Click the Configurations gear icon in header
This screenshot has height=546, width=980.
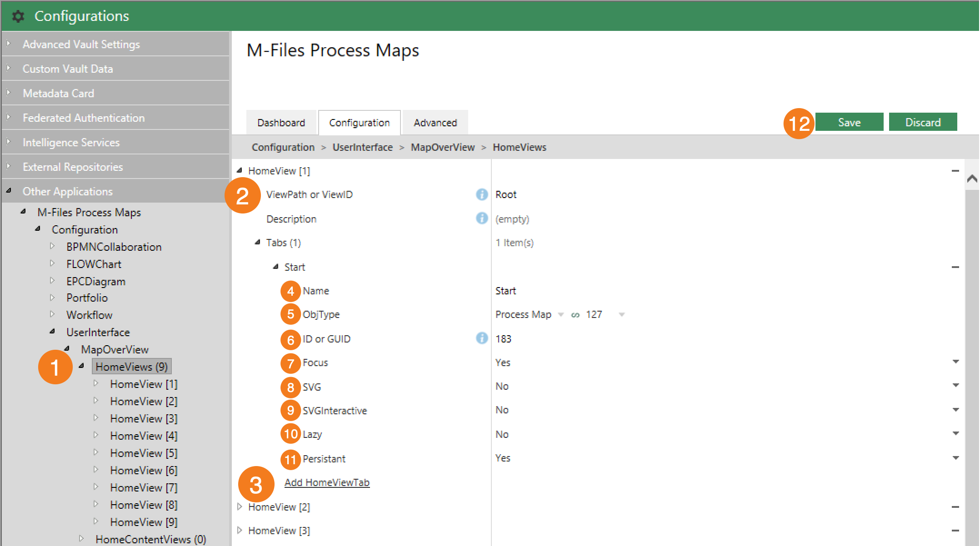(x=18, y=16)
